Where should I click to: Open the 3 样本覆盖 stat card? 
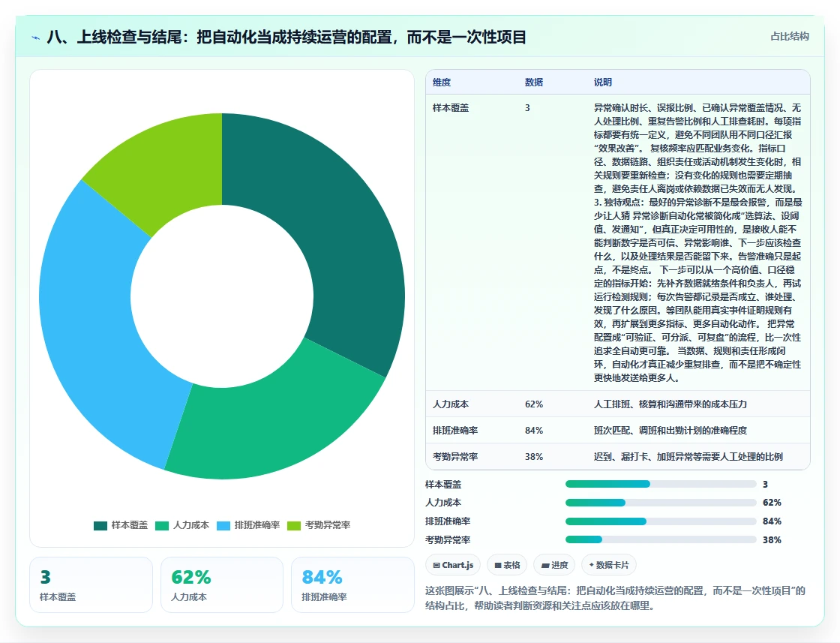point(91,584)
